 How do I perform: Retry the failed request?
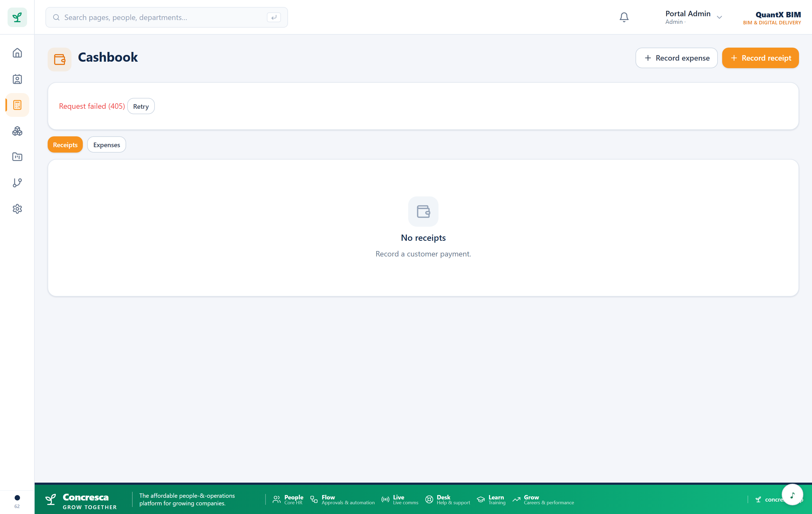pos(141,106)
